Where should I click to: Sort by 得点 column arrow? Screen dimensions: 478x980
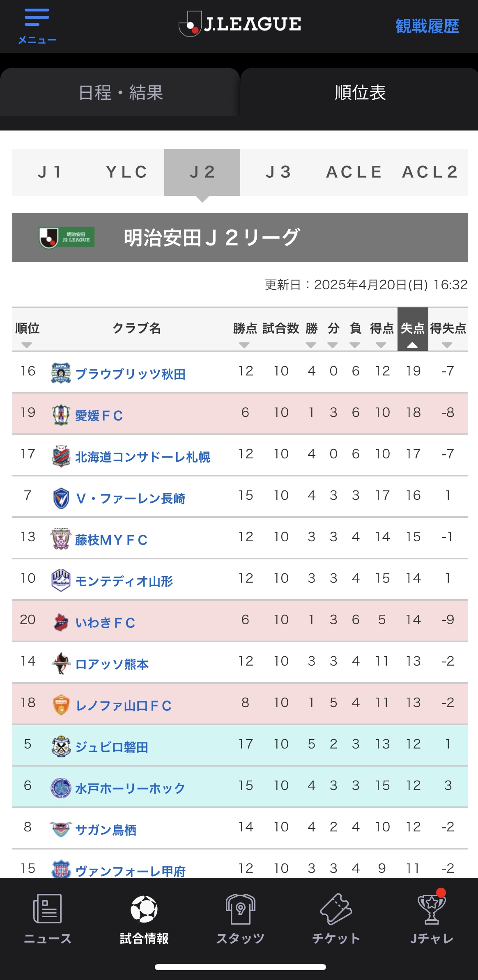(x=381, y=345)
